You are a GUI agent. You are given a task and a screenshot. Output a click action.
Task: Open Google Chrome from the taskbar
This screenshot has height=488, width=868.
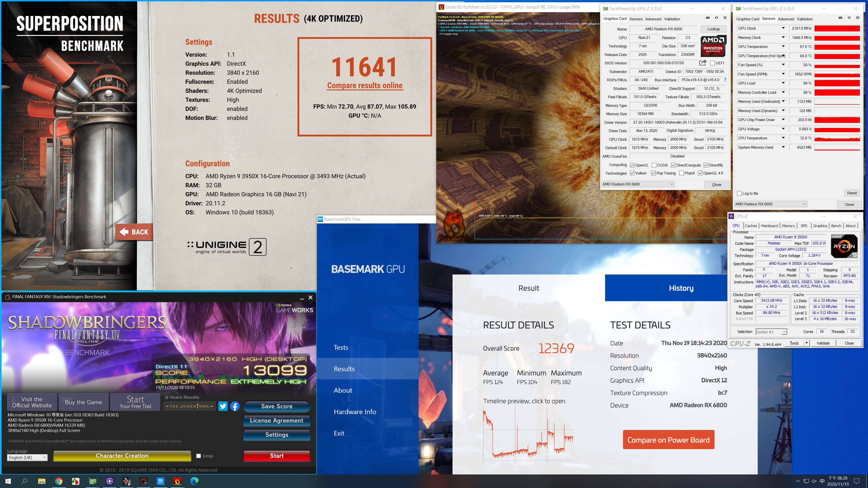coord(59,481)
